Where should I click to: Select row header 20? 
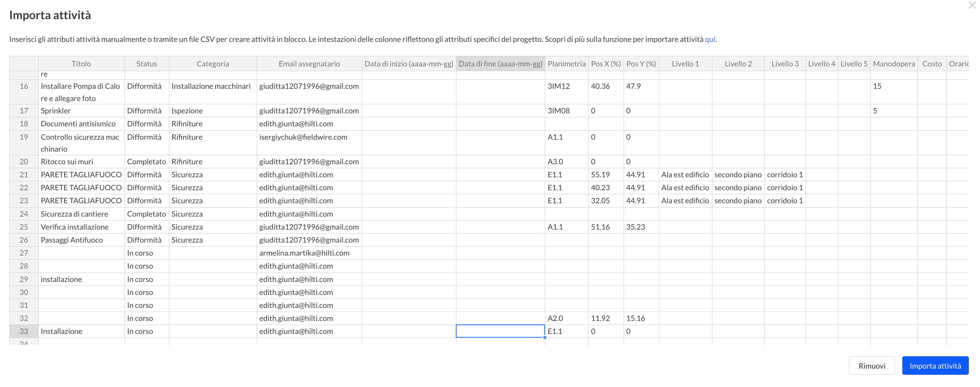click(x=24, y=161)
